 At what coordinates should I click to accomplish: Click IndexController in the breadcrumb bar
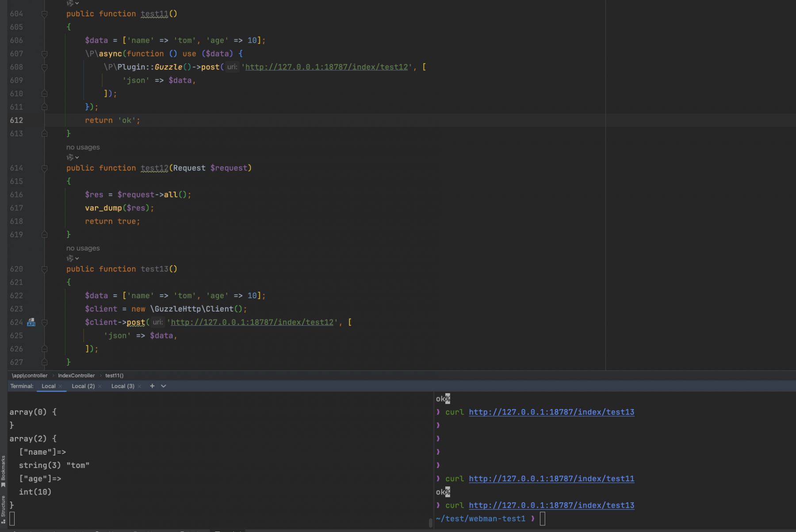[76, 376]
